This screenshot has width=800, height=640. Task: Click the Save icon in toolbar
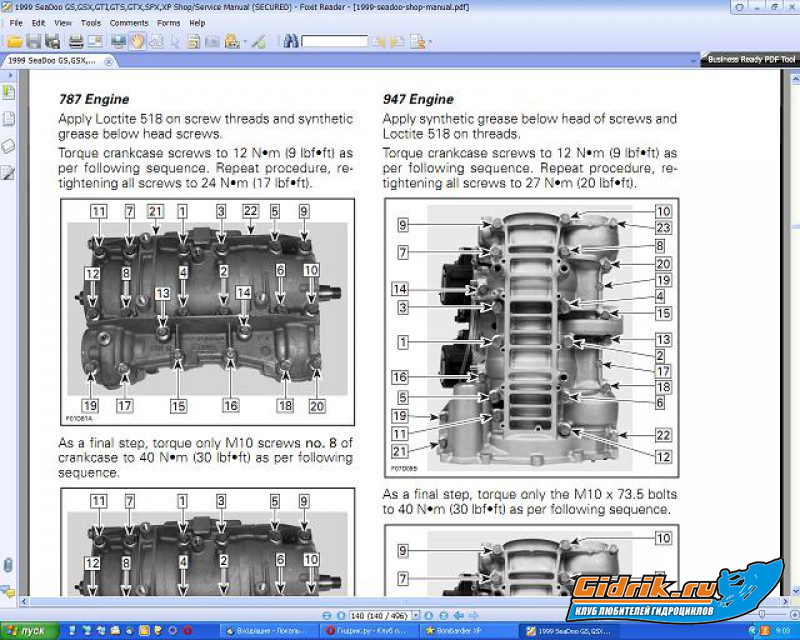tap(34, 41)
